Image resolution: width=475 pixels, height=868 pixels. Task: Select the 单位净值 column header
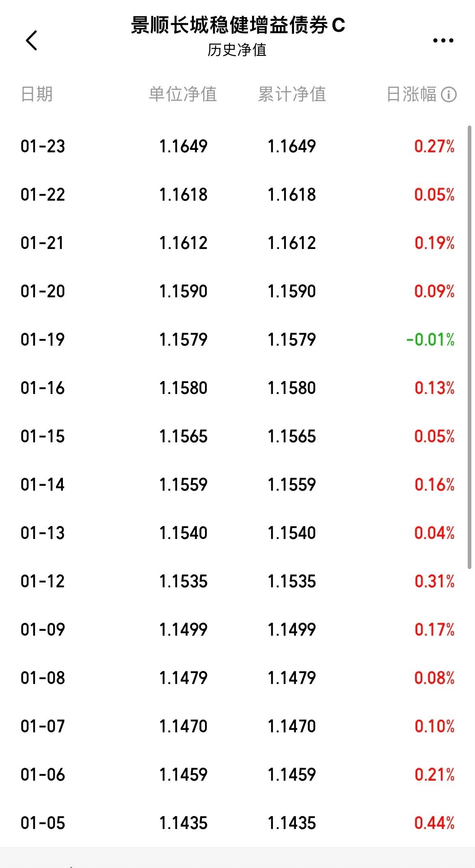183,94
